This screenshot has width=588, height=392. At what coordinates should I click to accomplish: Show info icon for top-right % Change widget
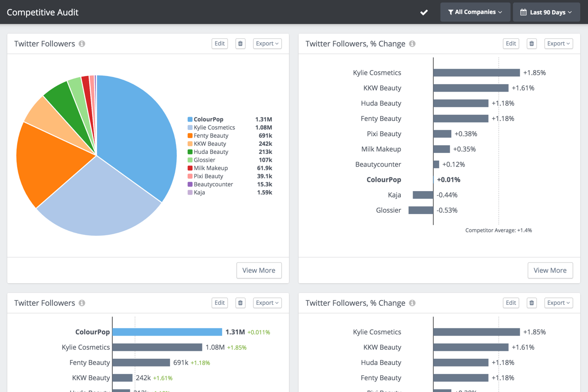coord(412,44)
